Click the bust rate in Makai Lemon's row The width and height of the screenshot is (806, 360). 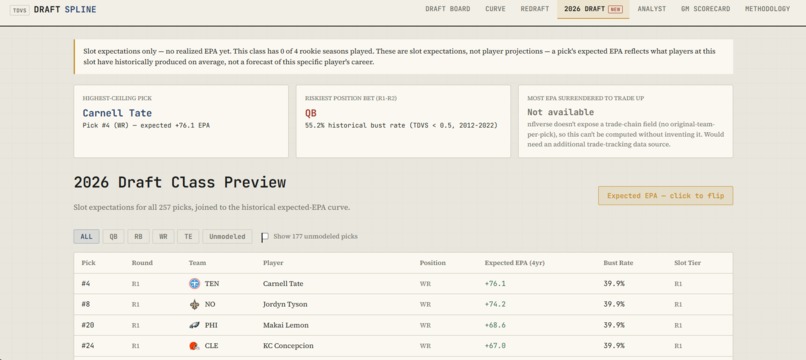[x=614, y=325]
